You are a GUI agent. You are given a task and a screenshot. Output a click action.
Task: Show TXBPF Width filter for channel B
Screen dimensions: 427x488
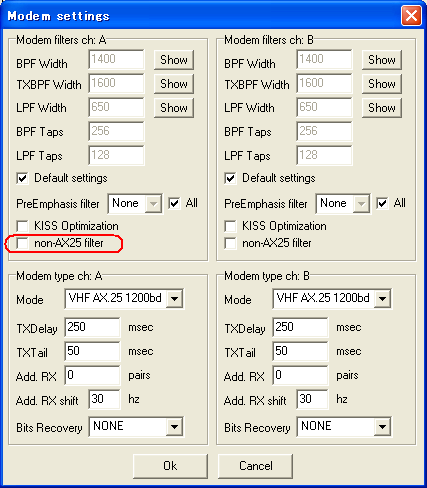[x=382, y=84]
